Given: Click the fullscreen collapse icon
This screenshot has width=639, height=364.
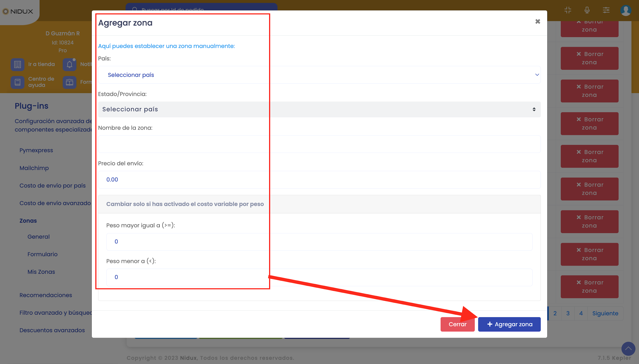Looking at the screenshot, I should tap(568, 10).
